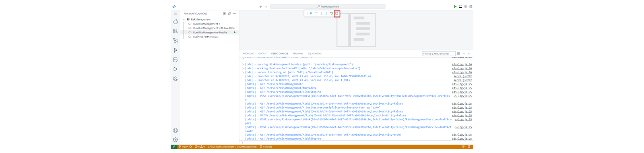Image resolution: width=644 pixels, height=153 pixels.
Task: Open cds-log.js:96 link for serving line
Action: (x=462, y=64)
